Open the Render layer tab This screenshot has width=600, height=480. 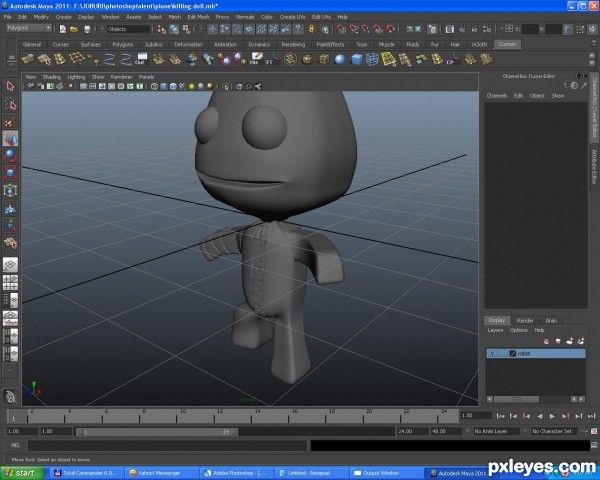525,320
